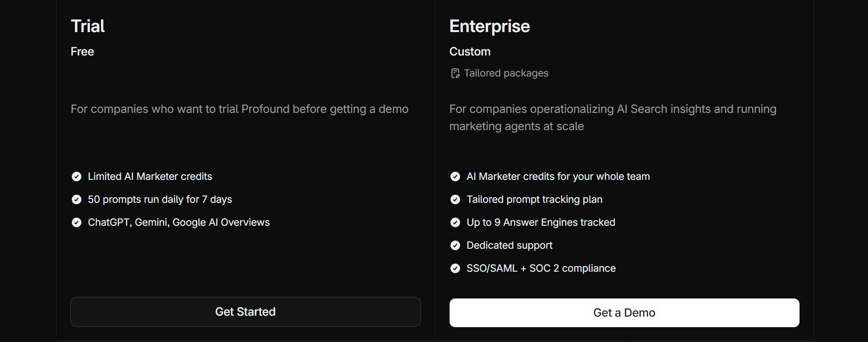Screen dimensions: 868x342
Task: Click ChatGPT, Gemini, Google AI Overviews text
Action: click(179, 222)
